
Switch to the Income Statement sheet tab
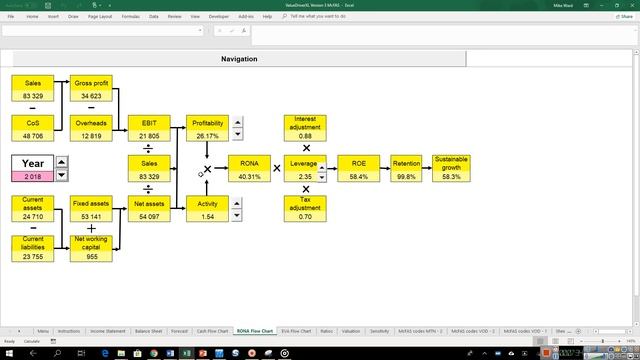click(108, 331)
